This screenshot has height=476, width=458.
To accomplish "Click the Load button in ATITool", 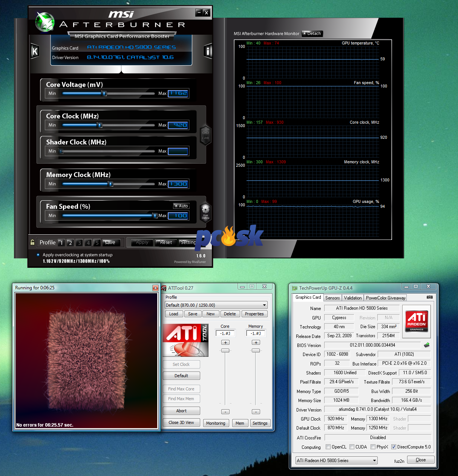I will point(174,314).
